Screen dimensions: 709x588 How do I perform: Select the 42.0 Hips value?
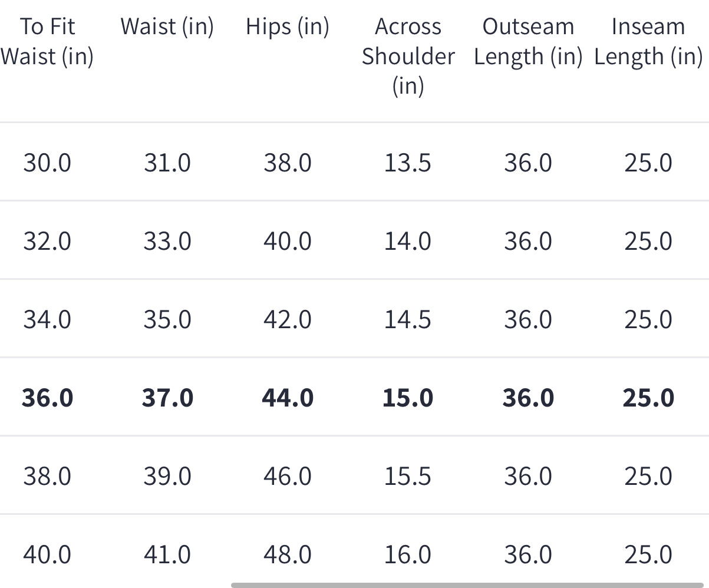[288, 319]
